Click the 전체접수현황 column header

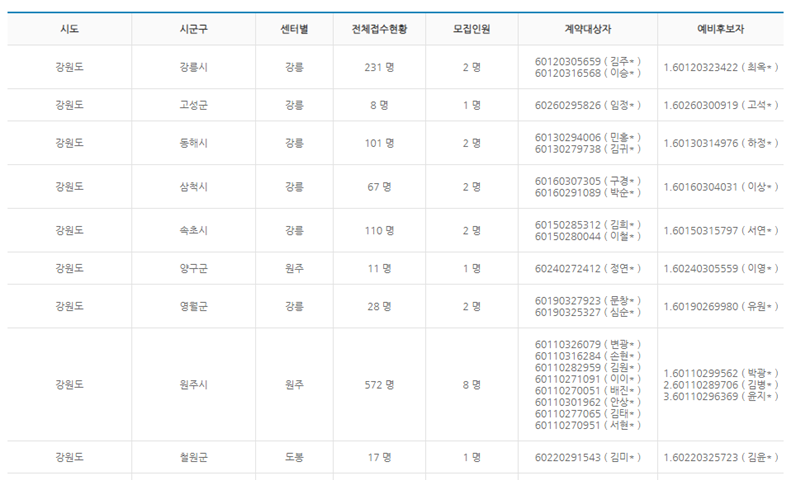[x=379, y=29]
